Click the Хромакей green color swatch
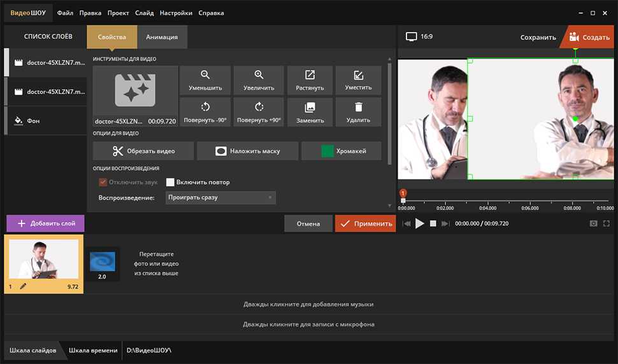This screenshot has width=618, height=364. [x=327, y=151]
